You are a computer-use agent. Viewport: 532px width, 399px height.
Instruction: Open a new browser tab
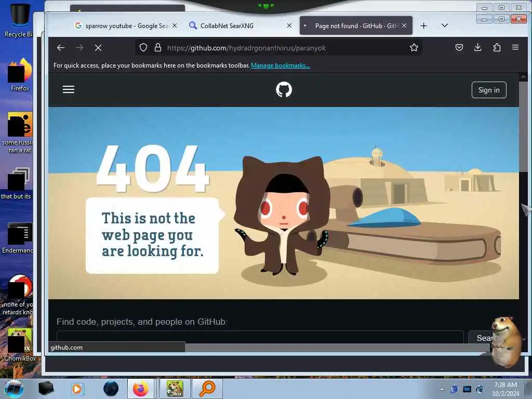pyautogui.click(x=423, y=26)
